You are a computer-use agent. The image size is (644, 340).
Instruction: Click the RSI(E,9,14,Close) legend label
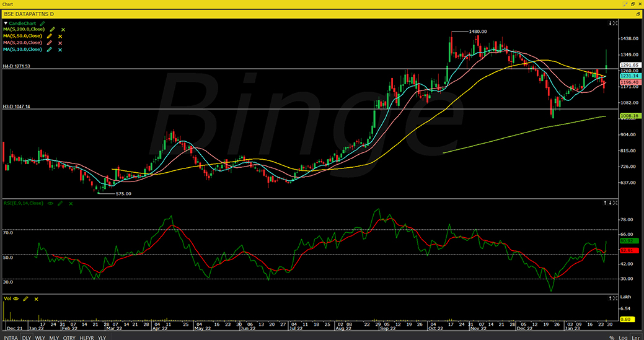point(24,203)
